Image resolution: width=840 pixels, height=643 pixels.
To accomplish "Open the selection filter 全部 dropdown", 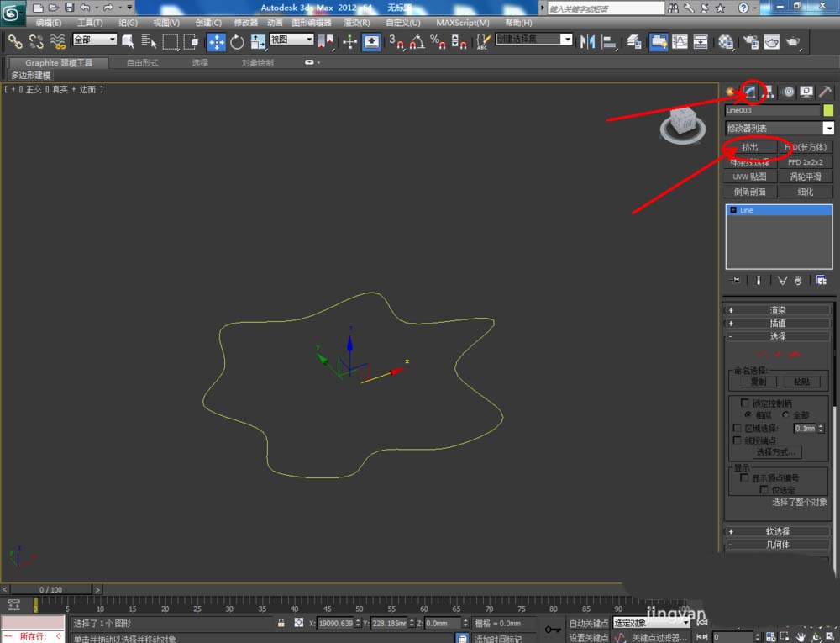I will point(95,40).
